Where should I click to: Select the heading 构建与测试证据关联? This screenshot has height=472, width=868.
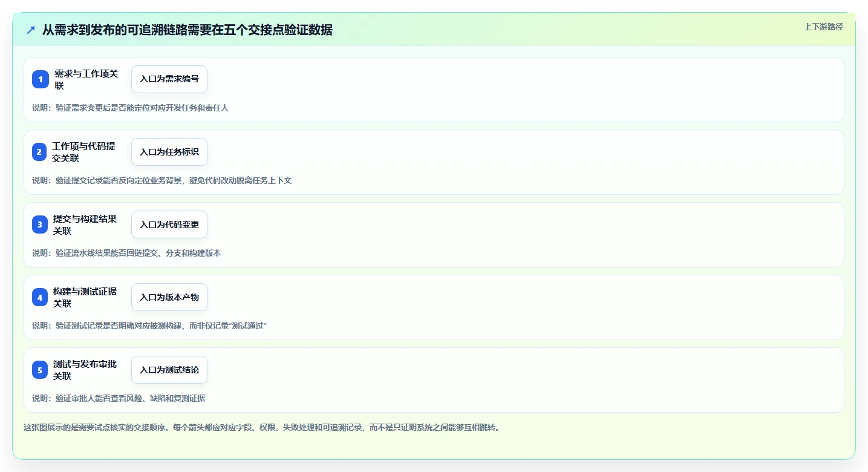tap(85, 297)
